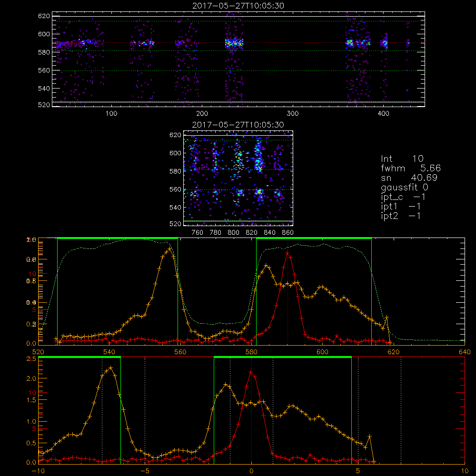
Task: Click y-axis label '1.5' on the bottom plot
Action: (32, 400)
